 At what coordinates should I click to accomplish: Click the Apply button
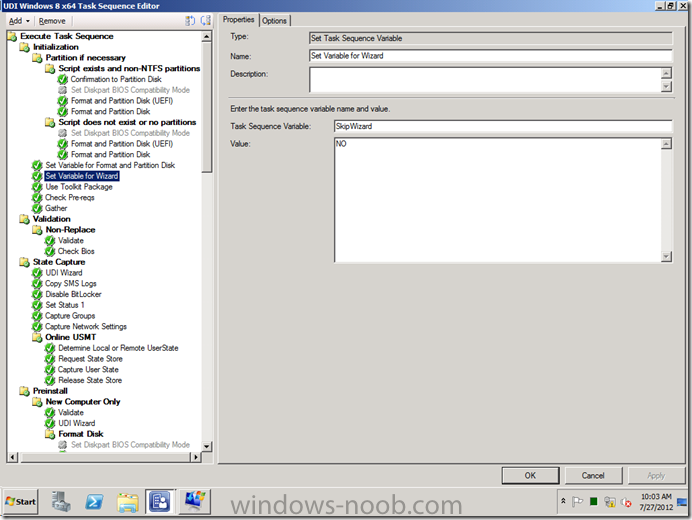coord(656,475)
